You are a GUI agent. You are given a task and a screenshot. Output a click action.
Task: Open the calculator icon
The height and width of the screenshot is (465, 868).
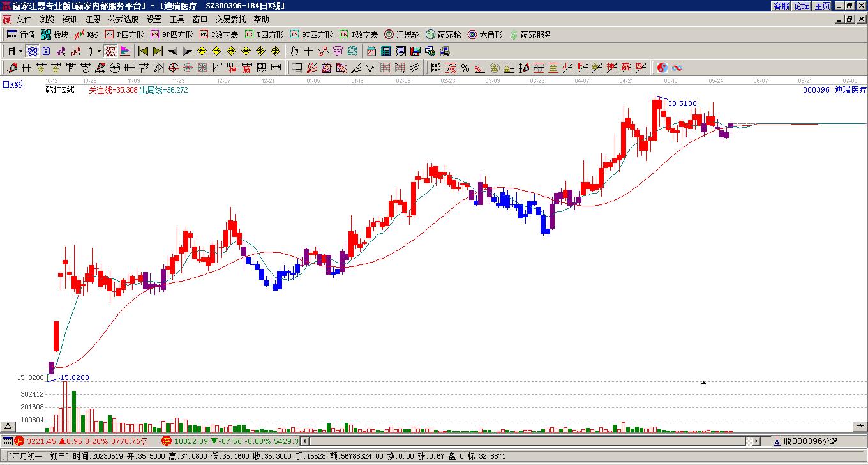(386, 51)
